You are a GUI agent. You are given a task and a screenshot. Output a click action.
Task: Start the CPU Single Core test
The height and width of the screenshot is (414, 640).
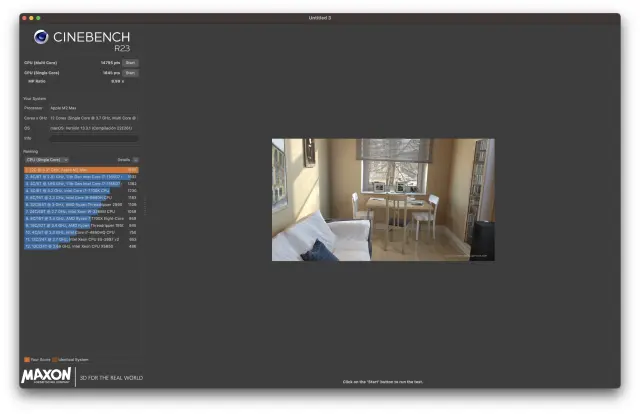pyautogui.click(x=130, y=72)
